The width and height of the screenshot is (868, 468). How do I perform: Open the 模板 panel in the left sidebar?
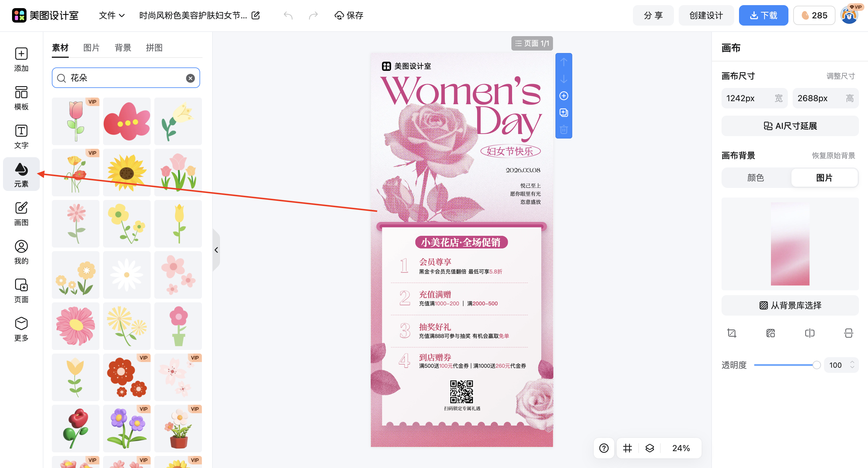21,98
